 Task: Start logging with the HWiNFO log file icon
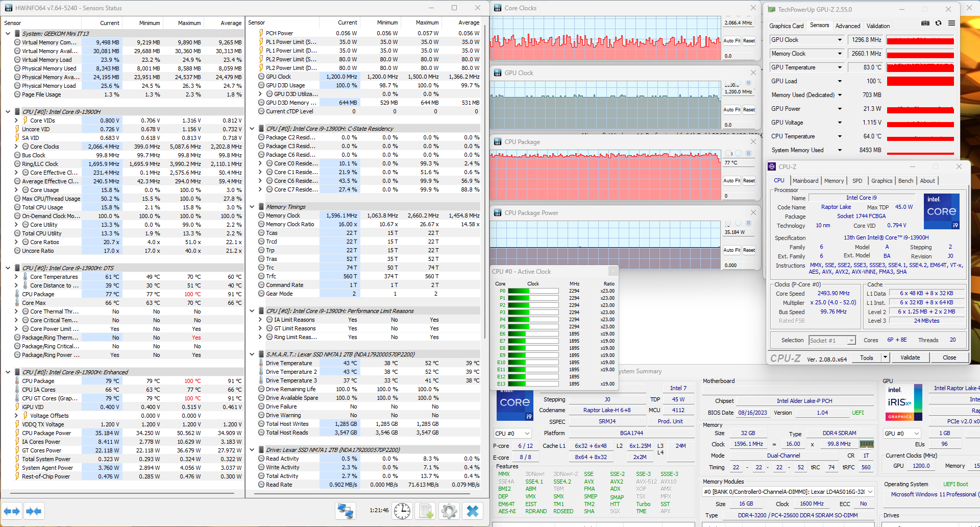426,511
